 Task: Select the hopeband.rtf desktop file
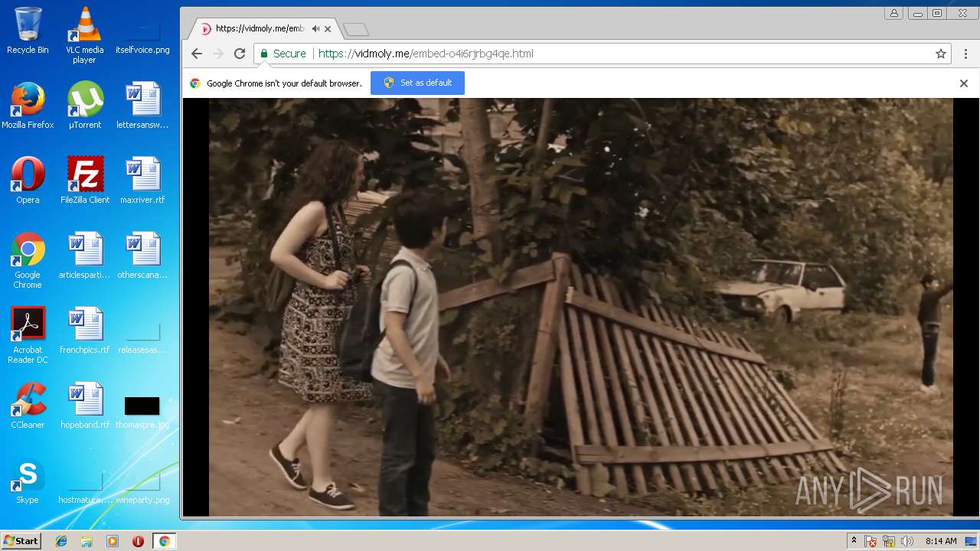click(x=84, y=406)
